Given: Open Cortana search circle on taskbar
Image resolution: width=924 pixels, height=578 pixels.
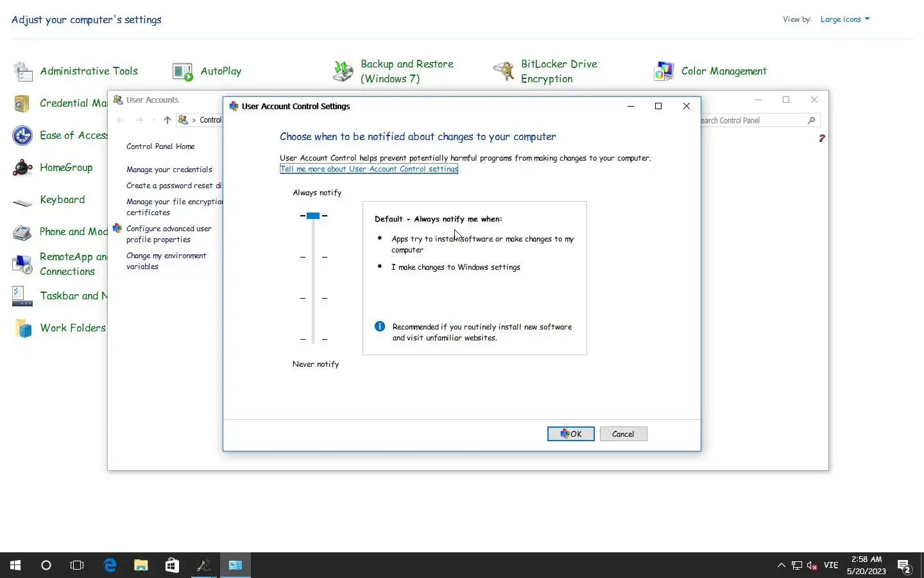Looking at the screenshot, I should pyautogui.click(x=46, y=565).
